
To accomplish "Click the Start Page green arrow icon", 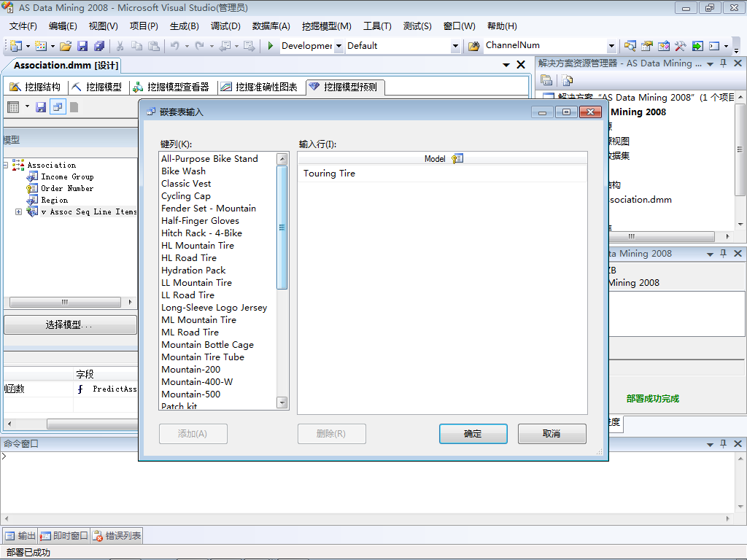I will click(697, 46).
